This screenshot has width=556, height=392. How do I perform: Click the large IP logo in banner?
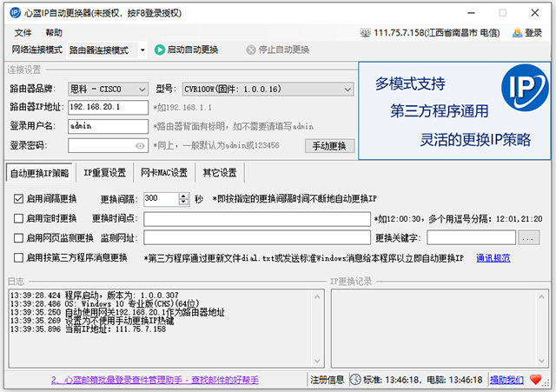coord(525,88)
